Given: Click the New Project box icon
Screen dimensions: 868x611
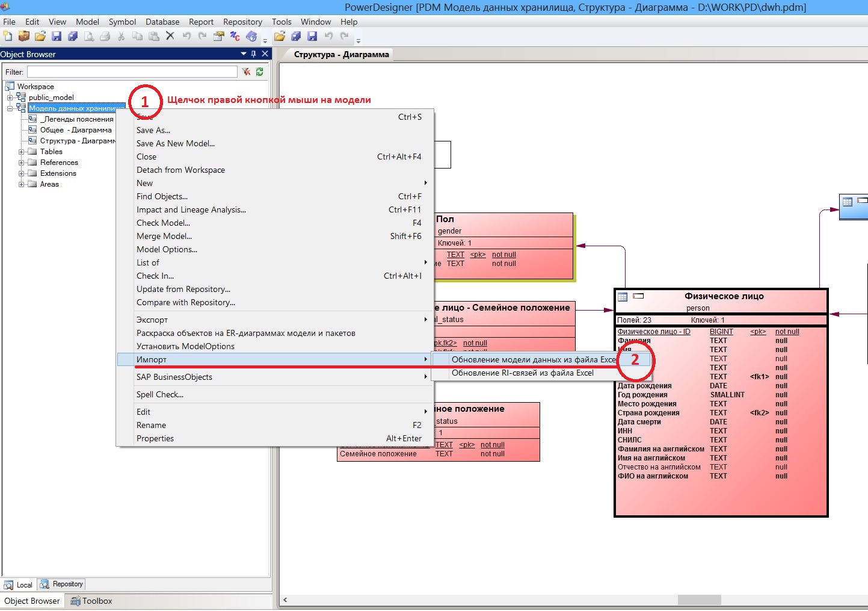Looking at the screenshot, I should pos(24,36).
